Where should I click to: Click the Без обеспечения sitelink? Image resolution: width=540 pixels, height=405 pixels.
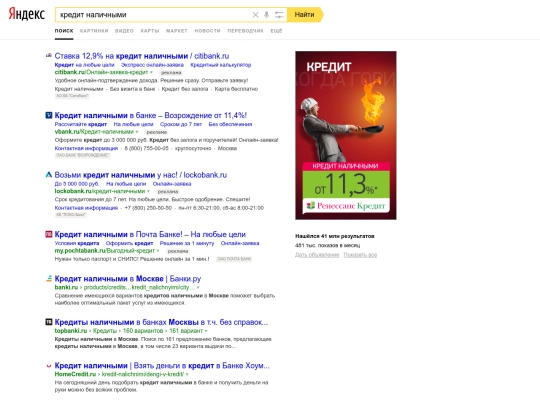point(230,124)
